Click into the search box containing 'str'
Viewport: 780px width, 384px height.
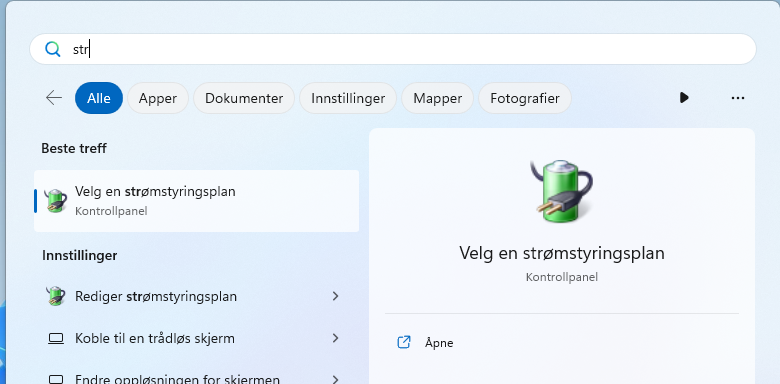click(x=393, y=49)
